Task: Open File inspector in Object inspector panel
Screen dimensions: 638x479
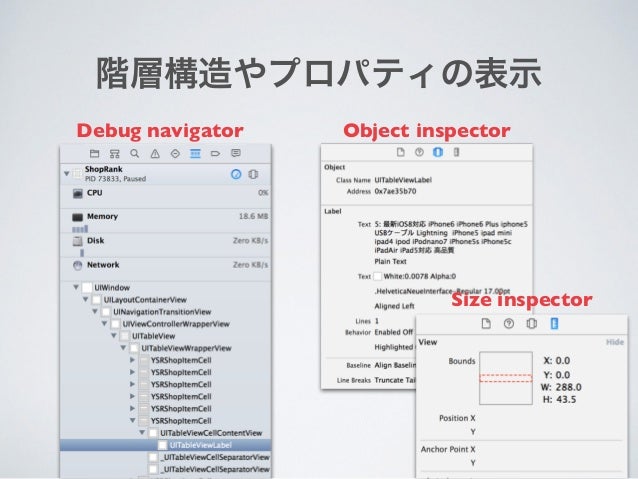Action: coord(401,152)
